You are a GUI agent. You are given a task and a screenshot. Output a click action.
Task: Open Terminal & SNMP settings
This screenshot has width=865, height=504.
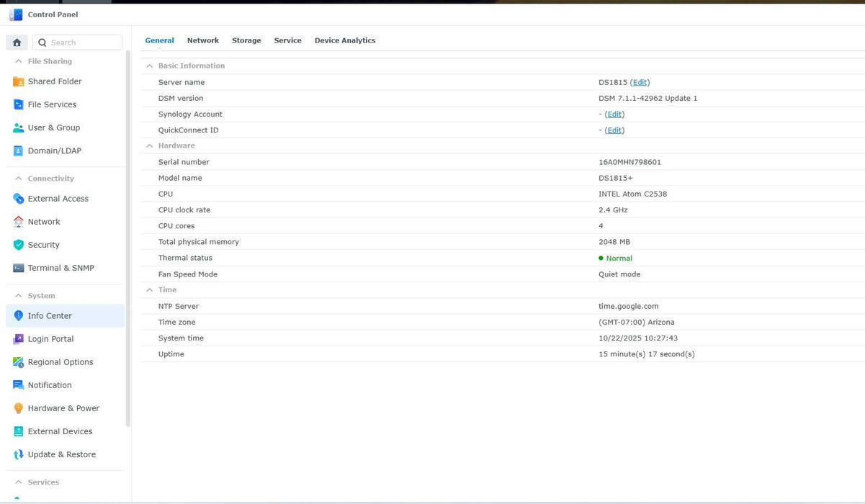tap(60, 268)
